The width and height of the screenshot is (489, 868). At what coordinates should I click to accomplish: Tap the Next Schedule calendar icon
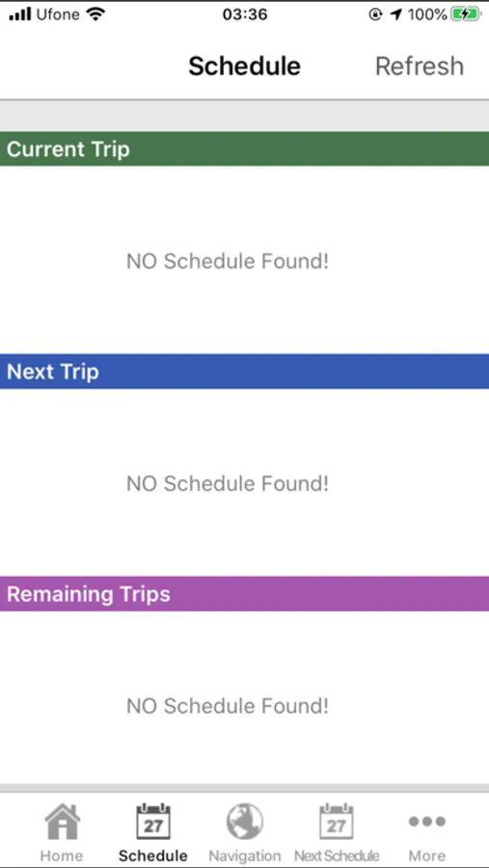click(337, 822)
